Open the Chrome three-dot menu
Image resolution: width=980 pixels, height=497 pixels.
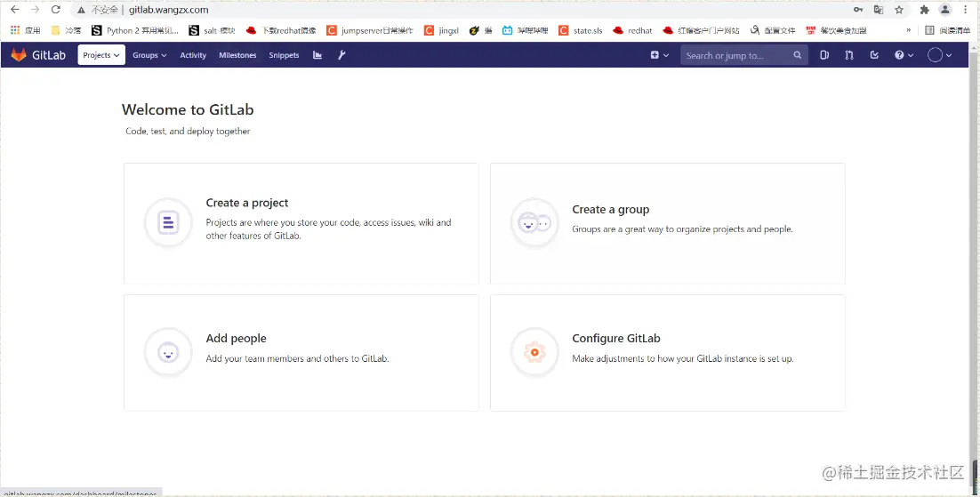pos(966,10)
